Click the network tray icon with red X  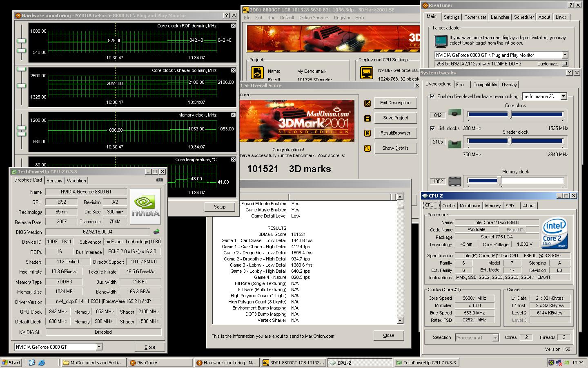click(559, 362)
